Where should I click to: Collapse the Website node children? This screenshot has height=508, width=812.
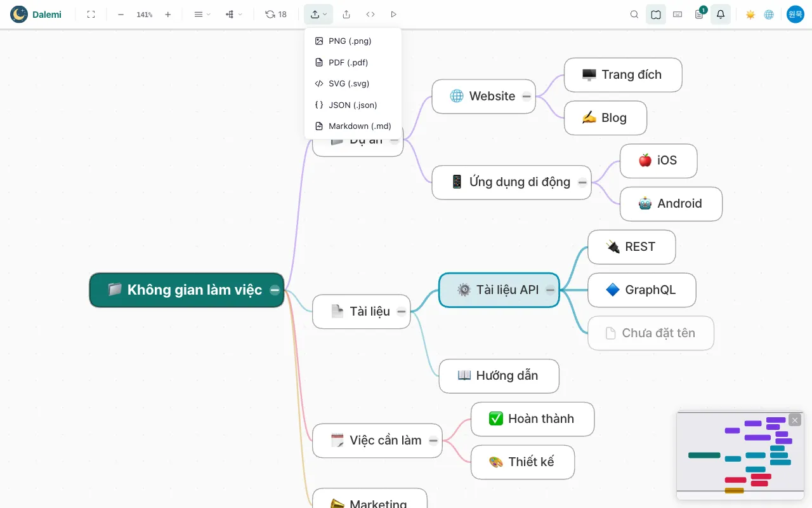pyautogui.click(x=527, y=97)
